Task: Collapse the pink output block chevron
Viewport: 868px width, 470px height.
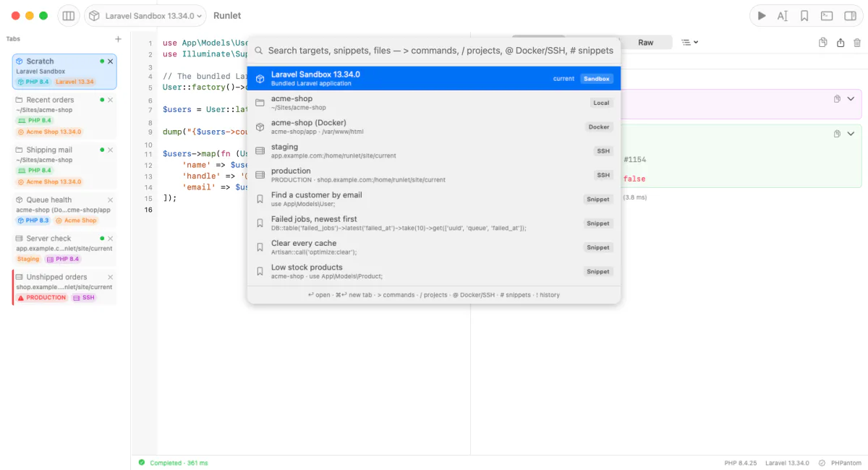Action: pyautogui.click(x=851, y=99)
